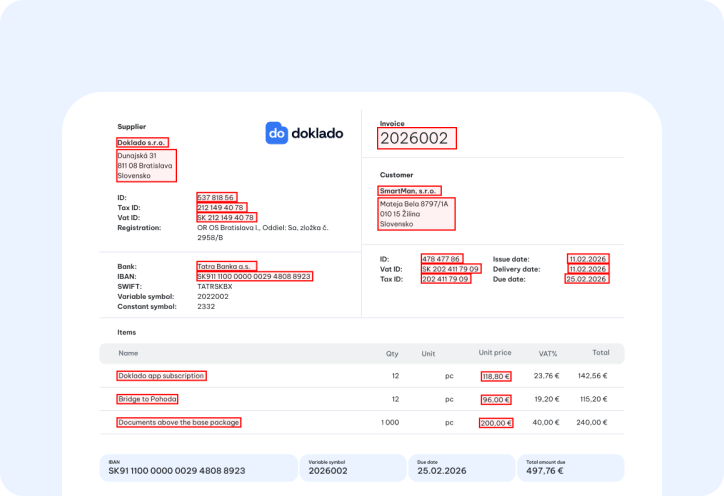Viewport: 724px width, 497px height.
Task: Select VAT amount '40,00 €'
Action: point(546,422)
